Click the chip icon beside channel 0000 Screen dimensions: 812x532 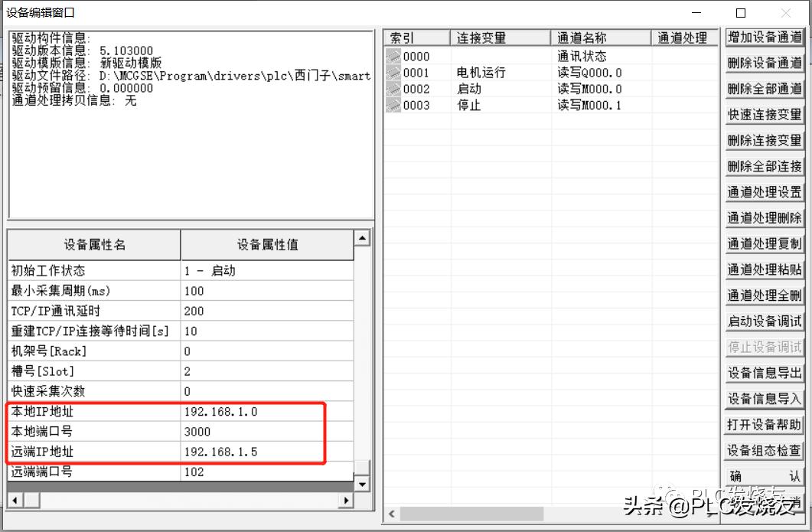(391, 56)
